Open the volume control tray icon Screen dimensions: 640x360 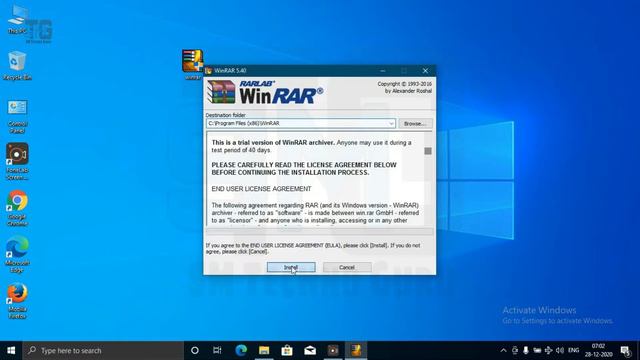pos(560,351)
